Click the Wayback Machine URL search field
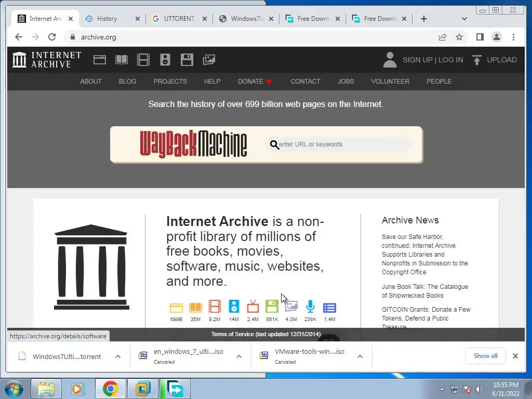The width and height of the screenshot is (532, 399). pyautogui.click(x=340, y=144)
